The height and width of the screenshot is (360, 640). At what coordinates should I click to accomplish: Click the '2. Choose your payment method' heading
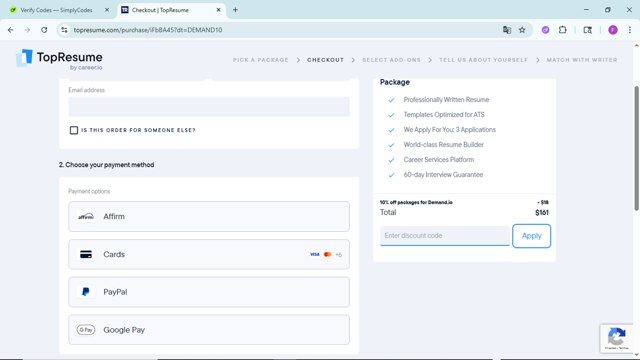click(107, 165)
